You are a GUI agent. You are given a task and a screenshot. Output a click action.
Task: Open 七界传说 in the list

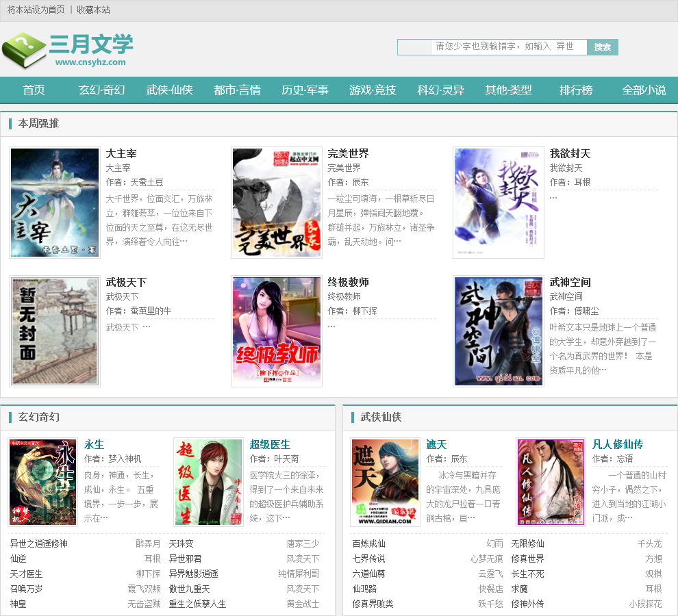pyautogui.click(x=369, y=559)
